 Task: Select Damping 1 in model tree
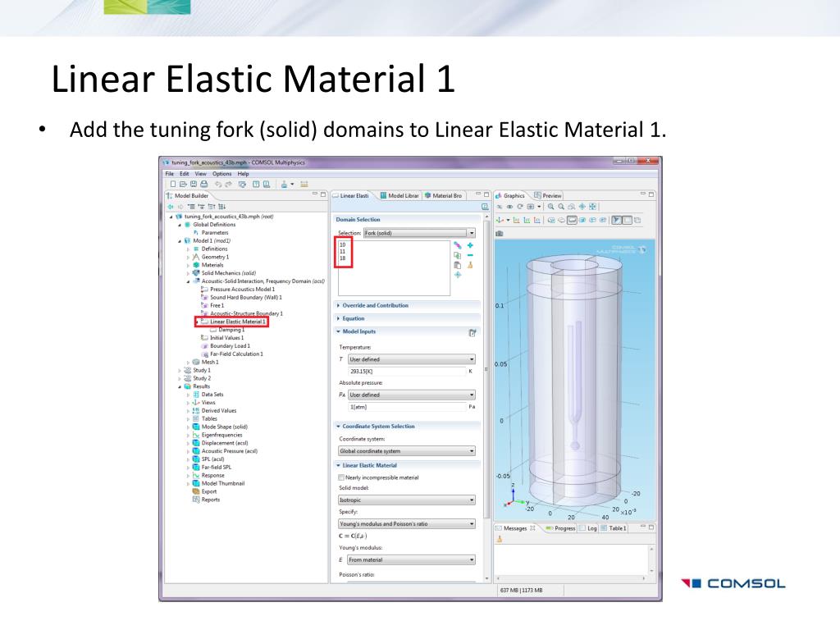[x=231, y=330]
